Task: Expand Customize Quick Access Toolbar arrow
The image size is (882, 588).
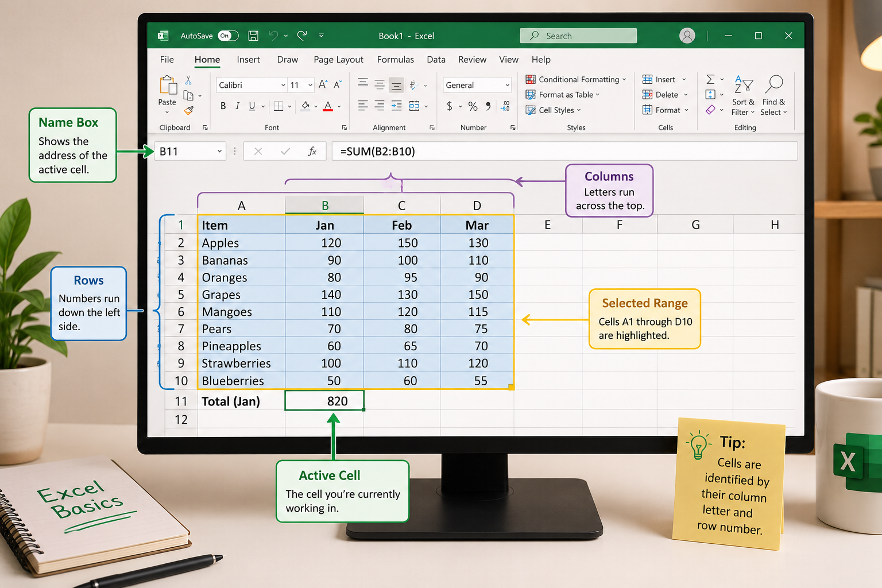Action: pos(321,36)
